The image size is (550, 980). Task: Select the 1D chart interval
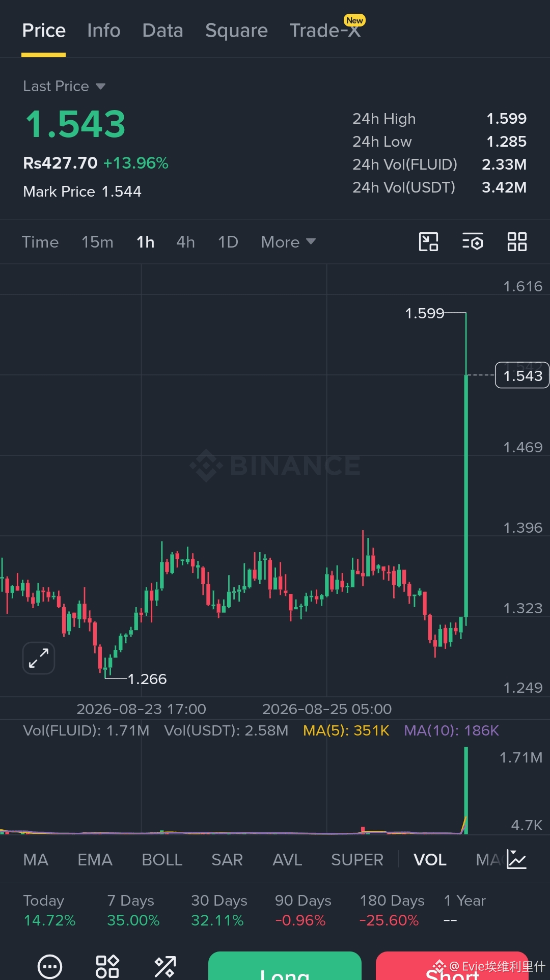click(x=228, y=242)
